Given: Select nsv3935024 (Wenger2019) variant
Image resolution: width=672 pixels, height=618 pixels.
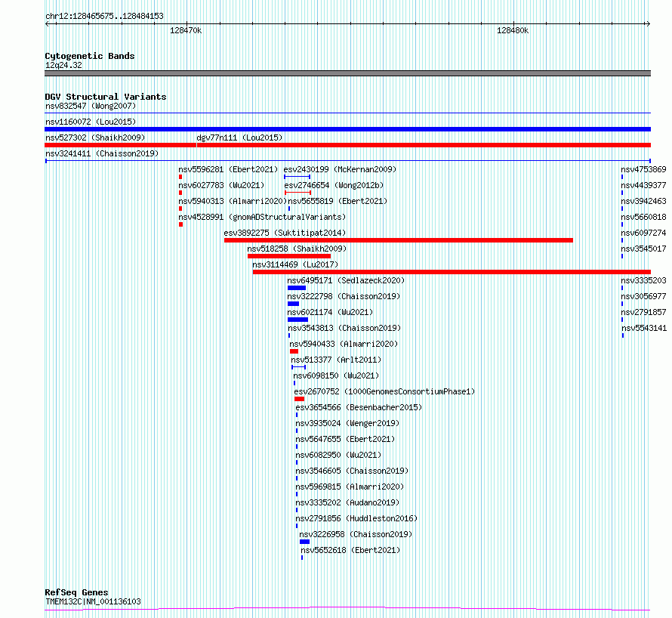Looking at the screenshot, I should click(347, 423).
